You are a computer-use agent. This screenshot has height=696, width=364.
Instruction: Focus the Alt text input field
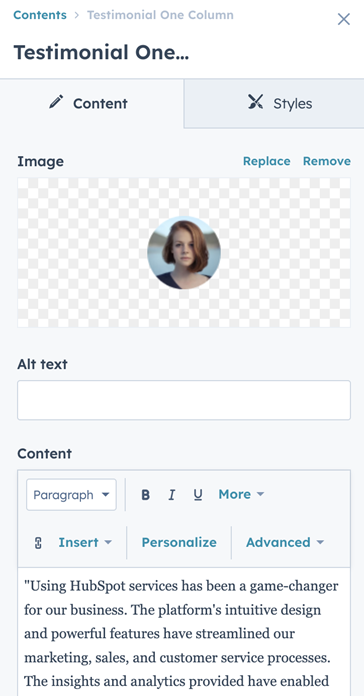[184, 400]
